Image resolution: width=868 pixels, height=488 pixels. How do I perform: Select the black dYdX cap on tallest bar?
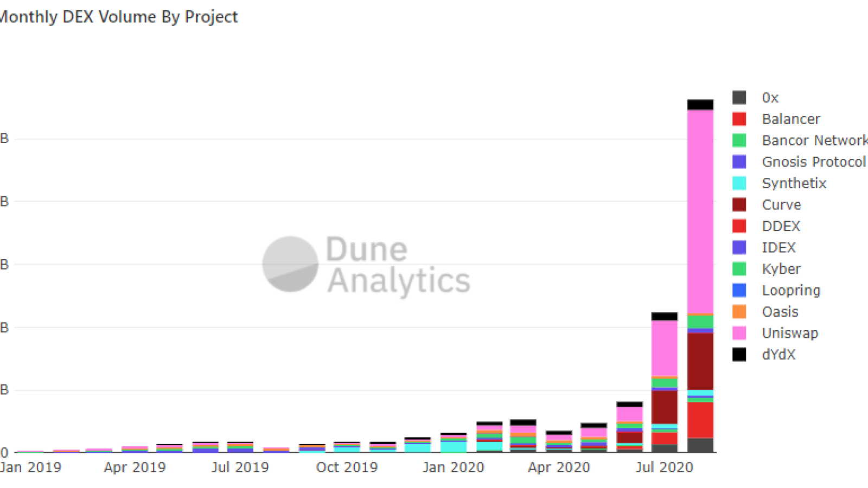point(700,105)
